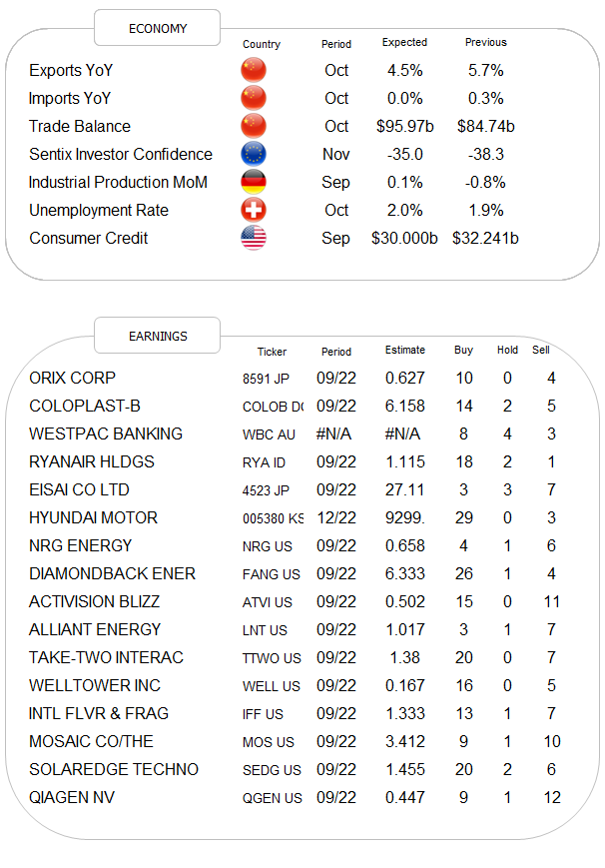Select WESTPAC BANKING company name
The height and width of the screenshot is (868, 605).
tap(106, 434)
